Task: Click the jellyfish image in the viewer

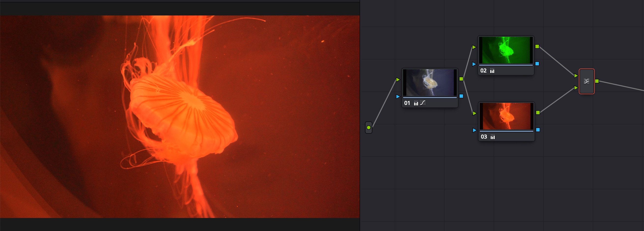Action: (x=180, y=117)
